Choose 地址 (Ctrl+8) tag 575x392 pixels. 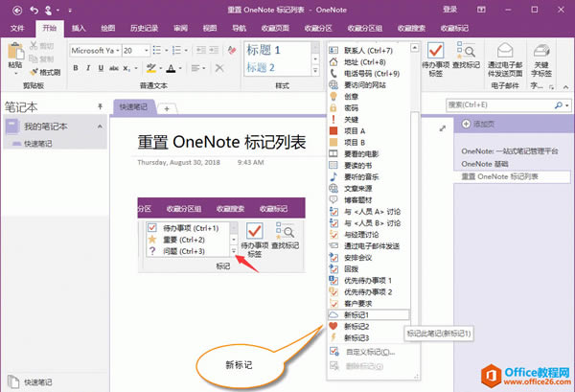coord(368,62)
